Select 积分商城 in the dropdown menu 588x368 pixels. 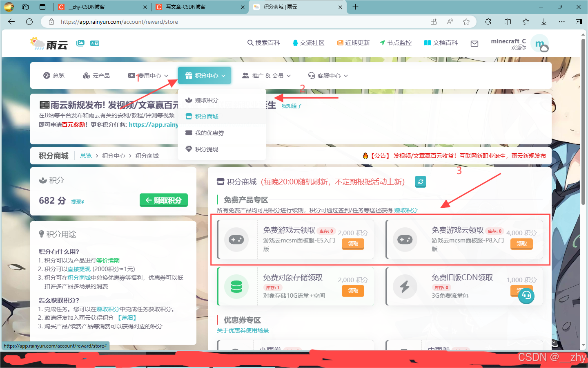(x=222, y=117)
